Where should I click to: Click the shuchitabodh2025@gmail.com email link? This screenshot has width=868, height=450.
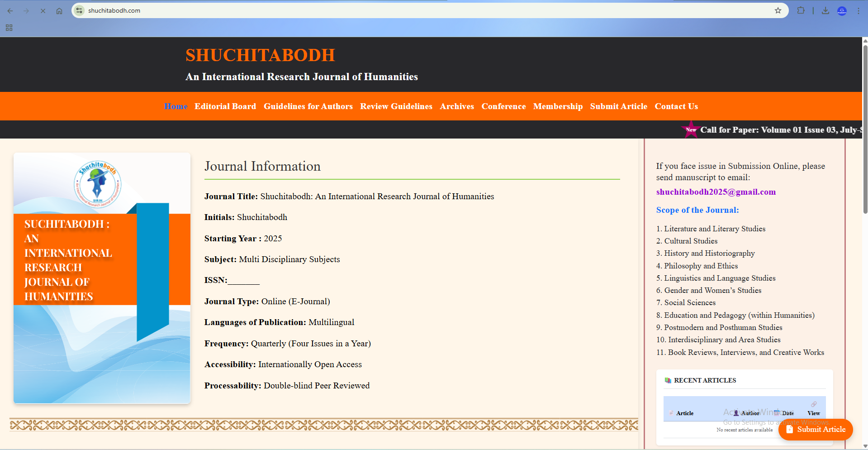coord(716,192)
